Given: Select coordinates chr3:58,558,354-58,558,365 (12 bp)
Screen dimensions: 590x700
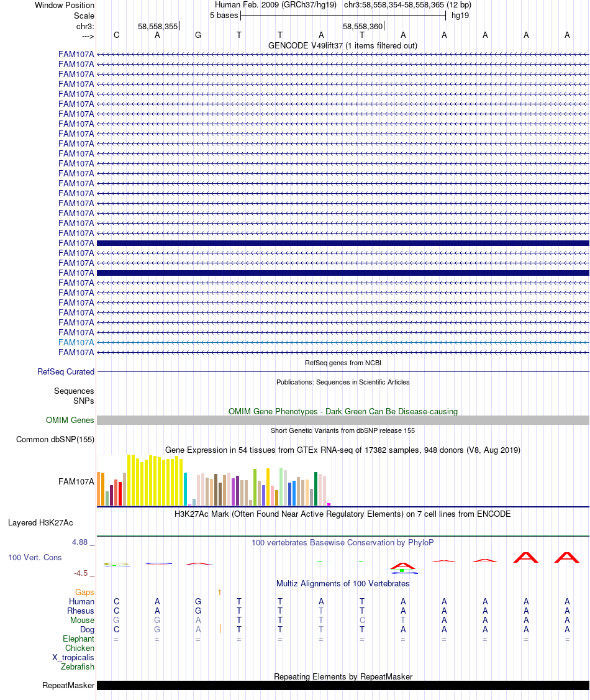Looking at the screenshot, I should click(407, 5).
